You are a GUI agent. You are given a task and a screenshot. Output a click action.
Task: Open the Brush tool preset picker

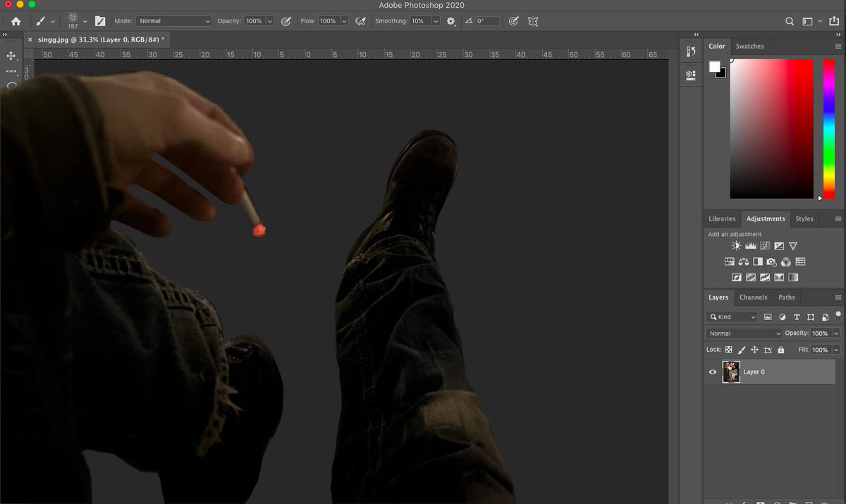[x=45, y=21]
